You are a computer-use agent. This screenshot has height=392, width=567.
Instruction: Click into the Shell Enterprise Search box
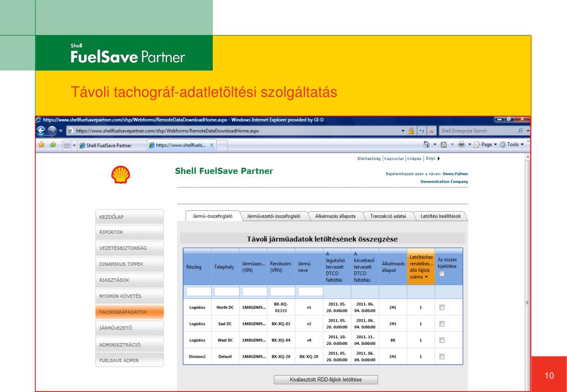point(477,131)
